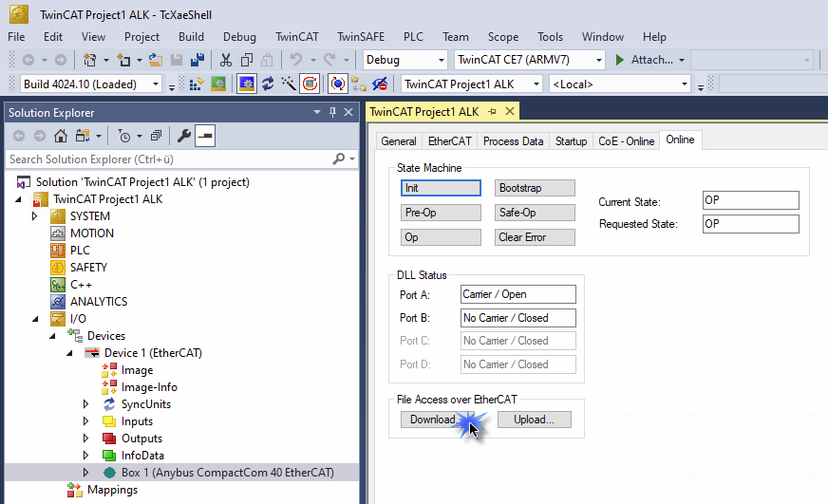828x504 pixels.
Task: Expand the Outputs tree node
Action: 86,439
